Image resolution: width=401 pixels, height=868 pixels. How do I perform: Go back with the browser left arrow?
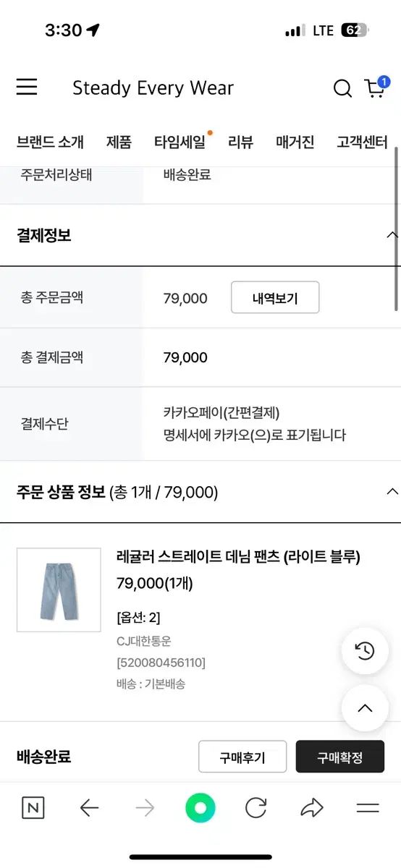click(x=89, y=808)
